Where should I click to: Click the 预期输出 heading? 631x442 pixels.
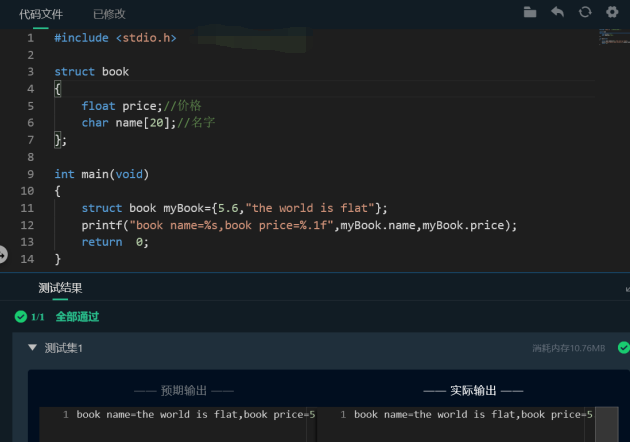(x=184, y=390)
